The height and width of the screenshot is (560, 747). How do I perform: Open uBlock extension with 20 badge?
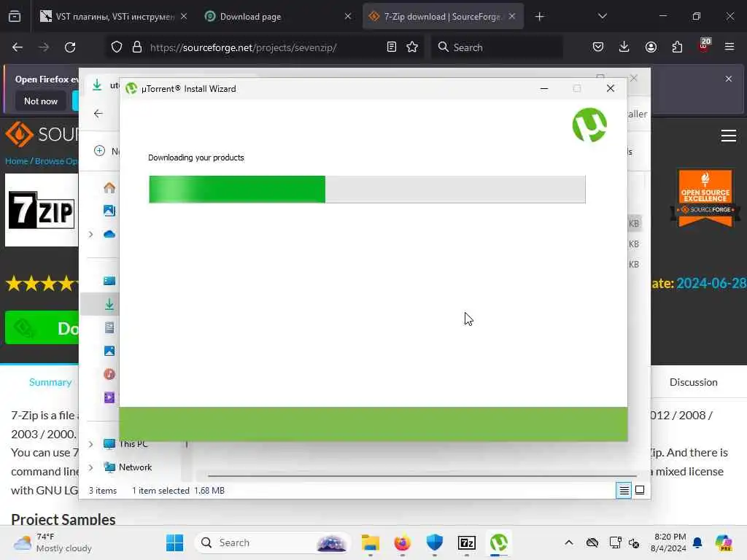click(x=704, y=46)
